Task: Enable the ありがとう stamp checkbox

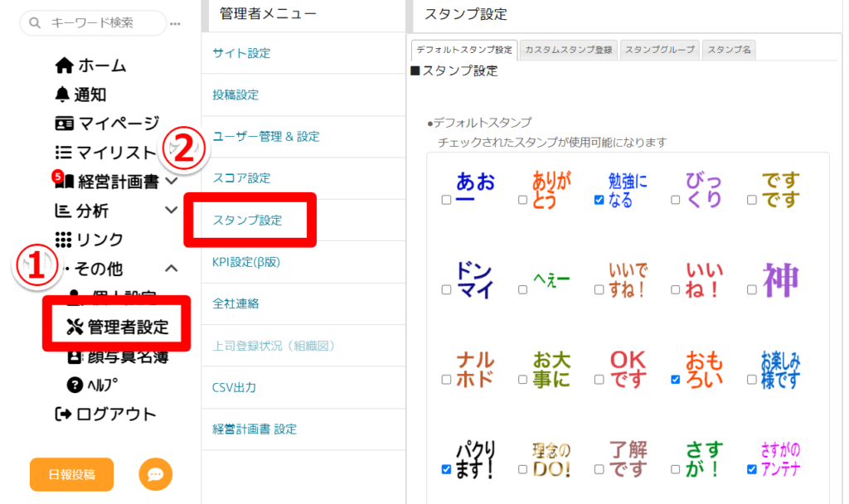Action: click(x=522, y=200)
